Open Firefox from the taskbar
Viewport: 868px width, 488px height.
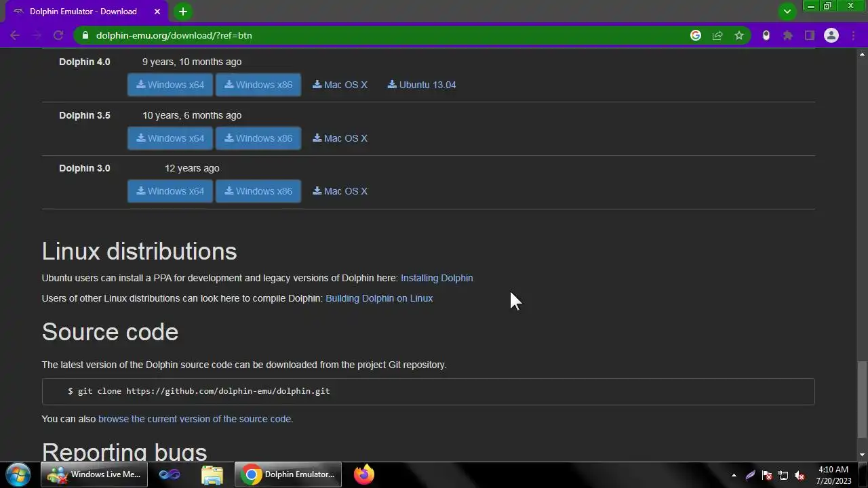(364, 474)
